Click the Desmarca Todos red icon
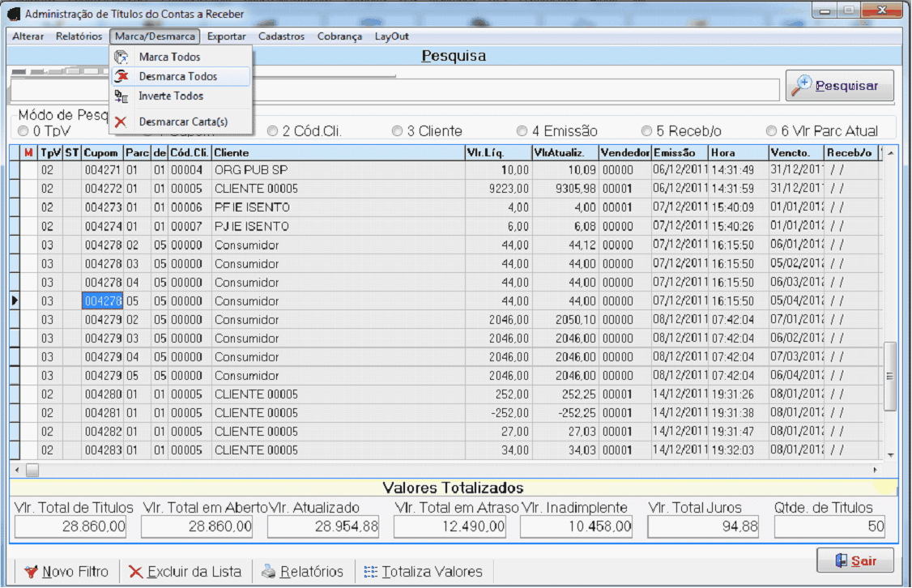Viewport: 912px width, 588px height. click(121, 77)
